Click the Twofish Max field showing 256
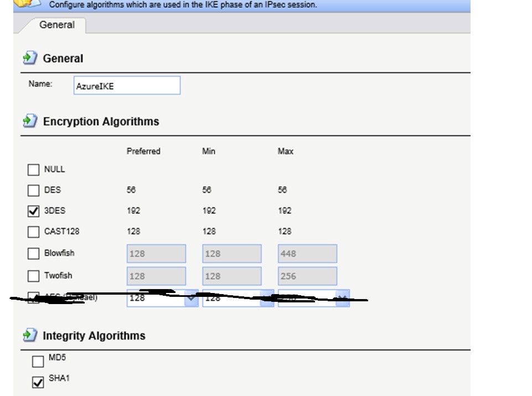Image resolution: width=532 pixels, height=396 pixels. (x=307, y=276)
